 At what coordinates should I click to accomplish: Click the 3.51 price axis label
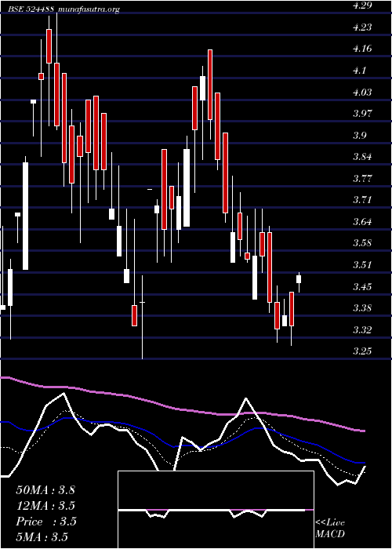363,265
